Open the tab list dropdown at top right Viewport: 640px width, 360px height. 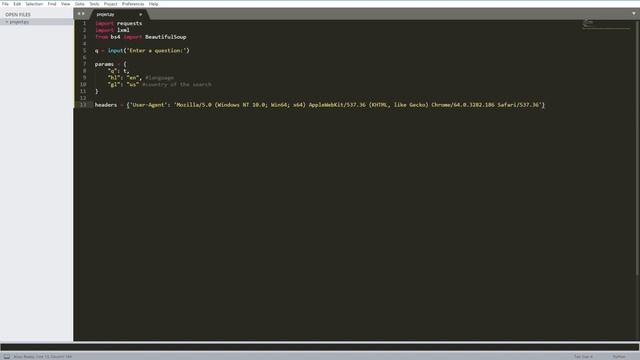coord(633,13)
